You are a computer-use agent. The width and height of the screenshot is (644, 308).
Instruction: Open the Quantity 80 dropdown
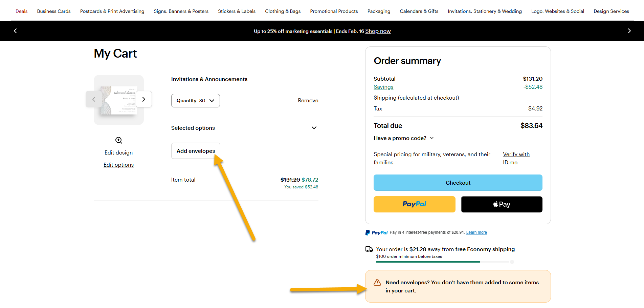point(196,101)
